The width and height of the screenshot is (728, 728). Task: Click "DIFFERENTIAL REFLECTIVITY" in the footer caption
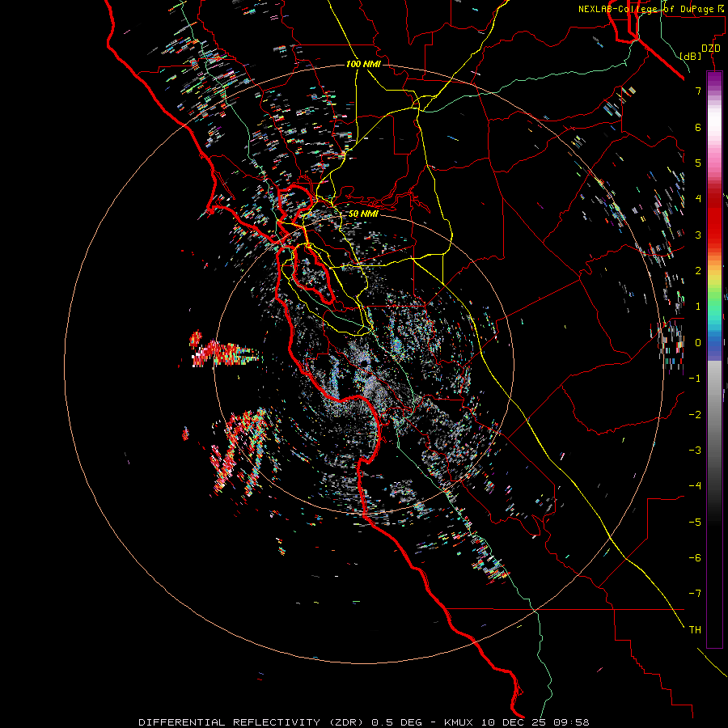click(x=230, y=722)
